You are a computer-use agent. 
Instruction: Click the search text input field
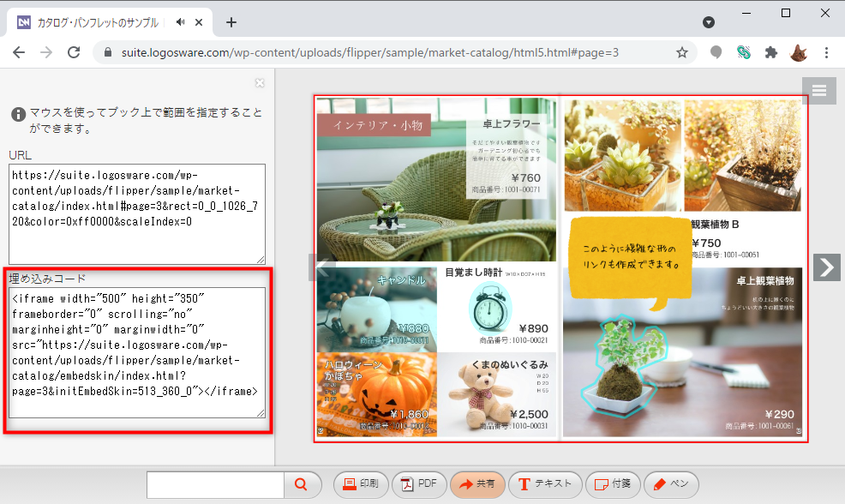click(x=215, y=484)
